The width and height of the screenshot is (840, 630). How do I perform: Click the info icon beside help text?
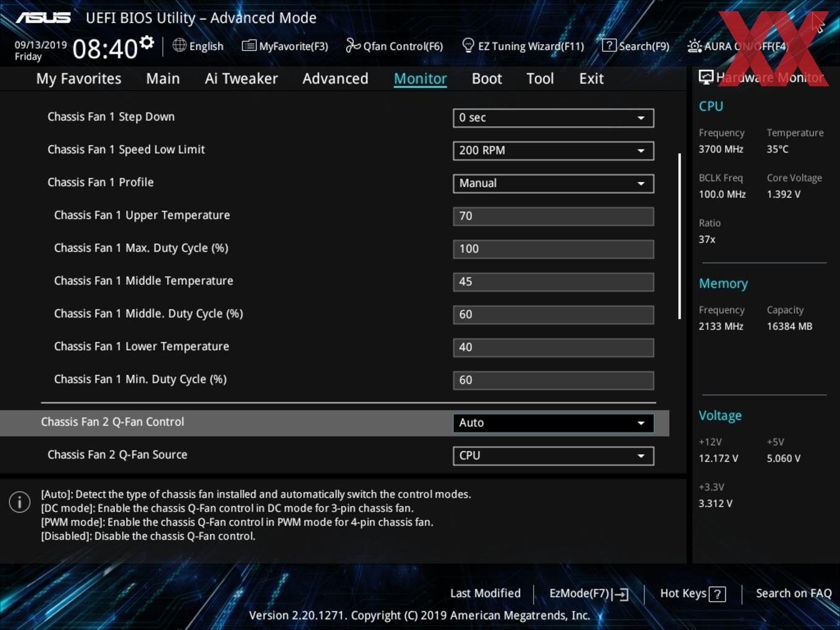(x=20, y=502)
